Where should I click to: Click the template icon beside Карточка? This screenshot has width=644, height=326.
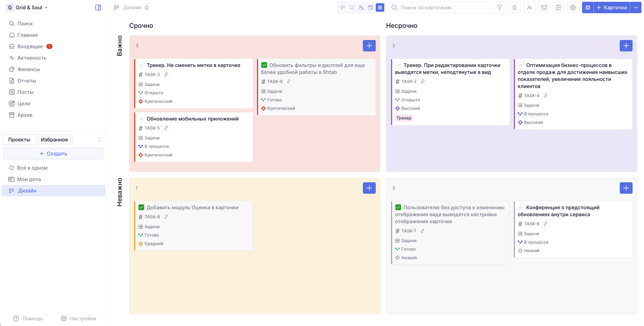tap(588, 7)
